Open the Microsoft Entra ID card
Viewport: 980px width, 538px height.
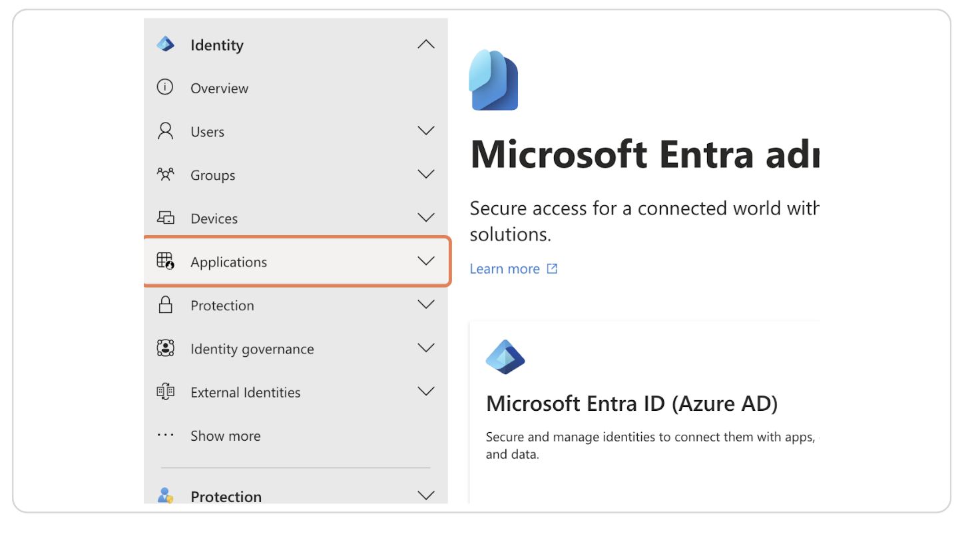tap(631, 404)
